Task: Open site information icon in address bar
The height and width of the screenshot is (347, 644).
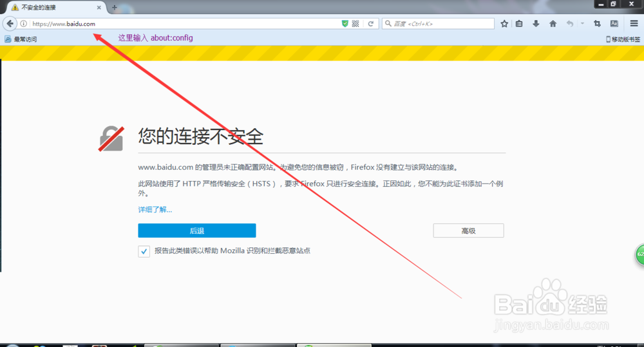Action: pos(24,24)
